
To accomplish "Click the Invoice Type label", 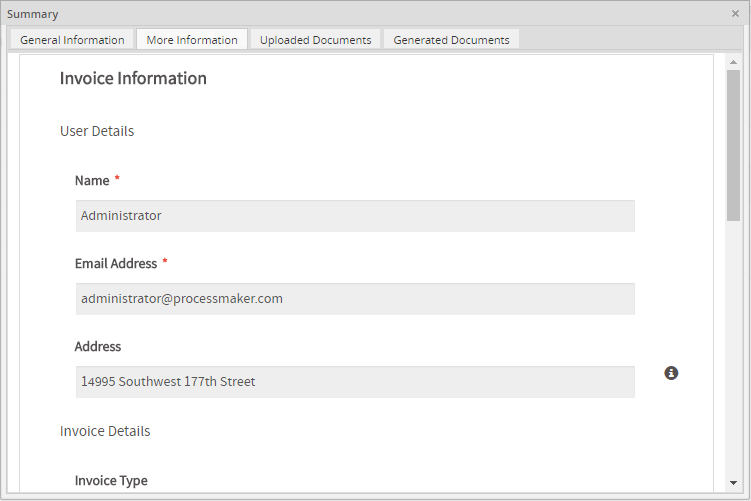I will (111, 481).
